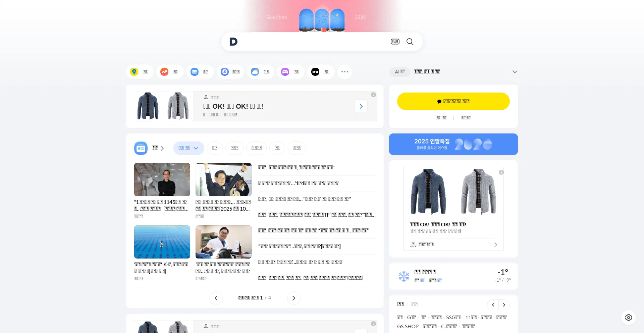Open Daum Mail via the envelope icon
Screen dimensions: 644x333
[x=195, y=71]
